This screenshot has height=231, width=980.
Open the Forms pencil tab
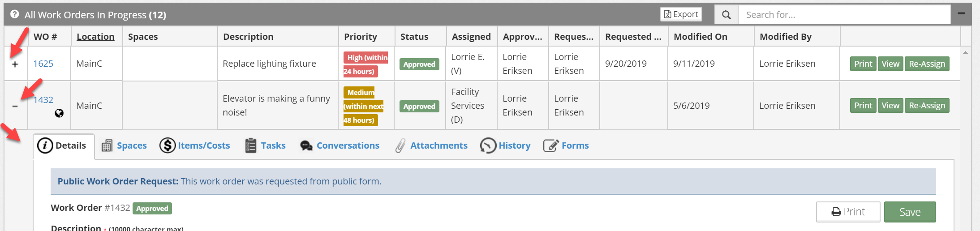point(566,145)
